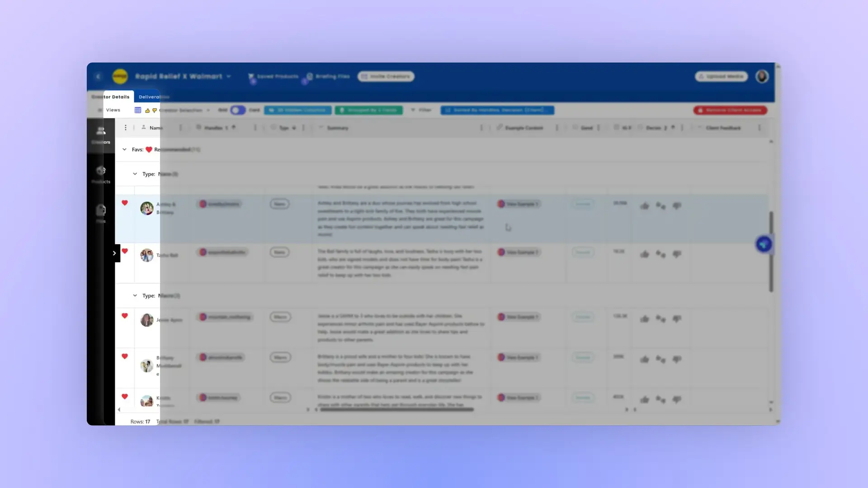868x488 pixels.
Task: Favorite Jessie's row by clicking the heart
Action: tap(125, 315)
